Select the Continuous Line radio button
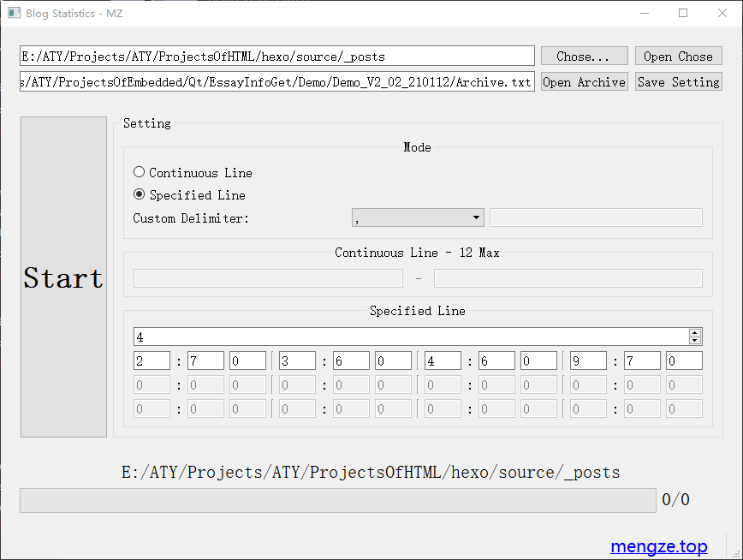 point(140,172)
